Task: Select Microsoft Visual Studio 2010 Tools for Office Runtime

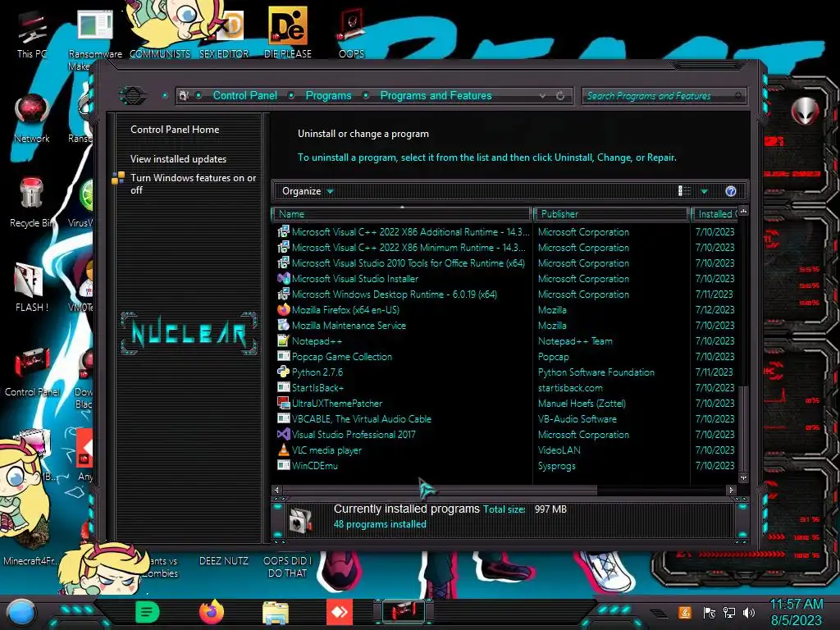Action: tap(409, 263)
